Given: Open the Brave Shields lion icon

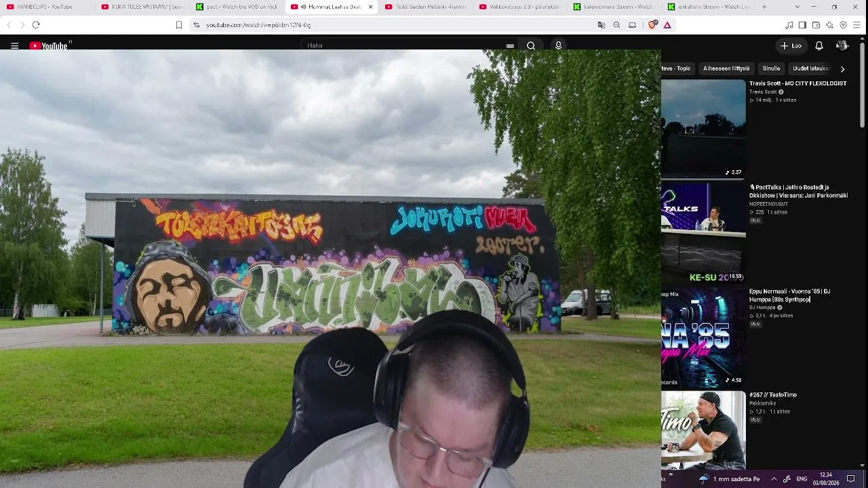Looking at the screenshot, I should click(652, 25).
